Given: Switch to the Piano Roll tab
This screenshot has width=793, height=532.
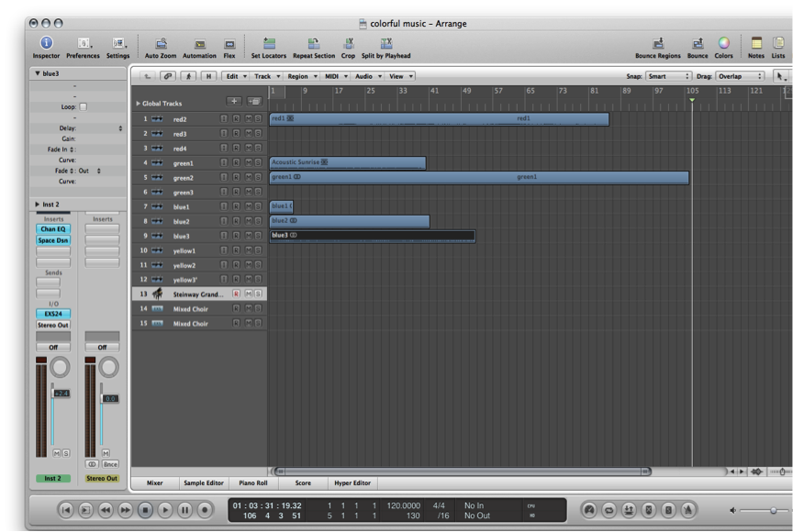Looking at the screenshot, I should 253,482.
